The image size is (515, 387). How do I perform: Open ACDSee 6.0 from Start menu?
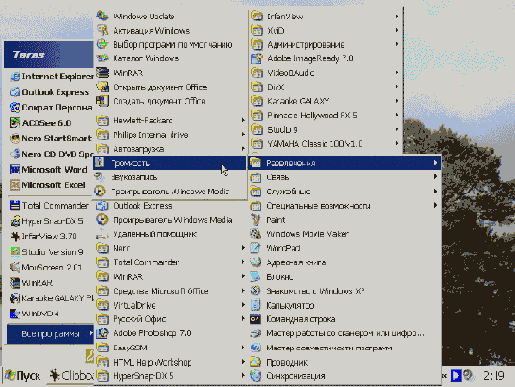coord(50,123)
